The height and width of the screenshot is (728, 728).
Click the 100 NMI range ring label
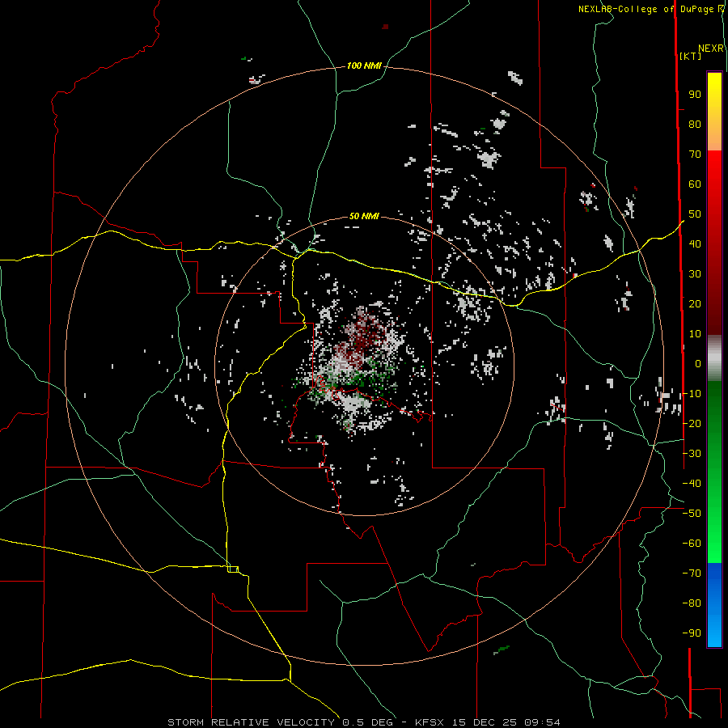tap(364, 66)
